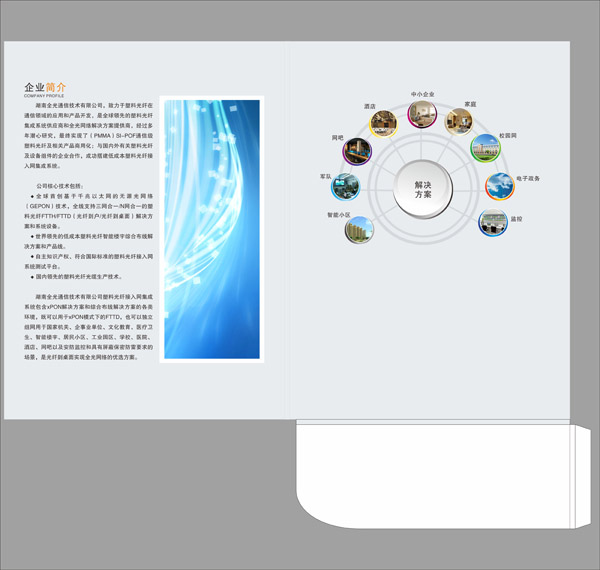Select the 家庭 circular image
Screen dimensions: 600x570
(x=459, y=122)
